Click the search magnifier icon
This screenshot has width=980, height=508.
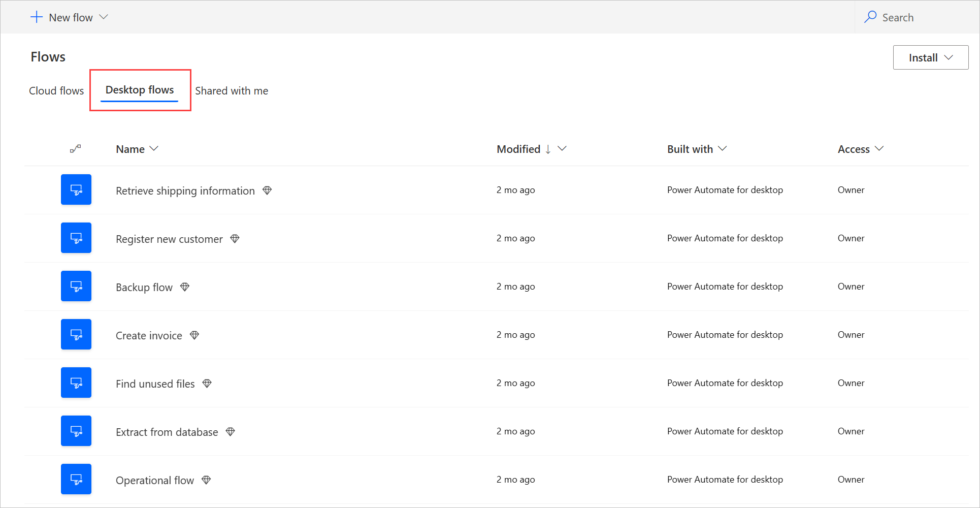point(870,17)
